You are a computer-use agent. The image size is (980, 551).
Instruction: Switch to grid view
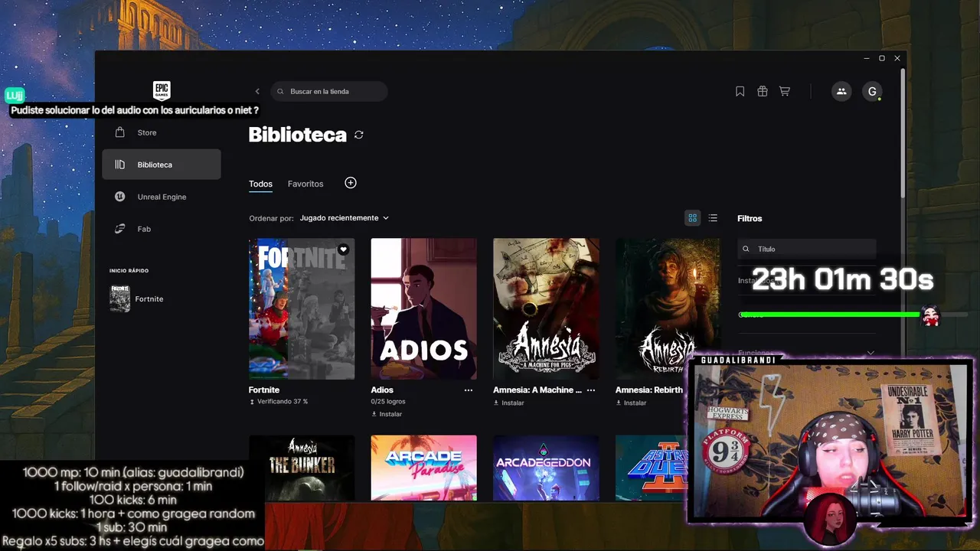[x=692, y=218]
